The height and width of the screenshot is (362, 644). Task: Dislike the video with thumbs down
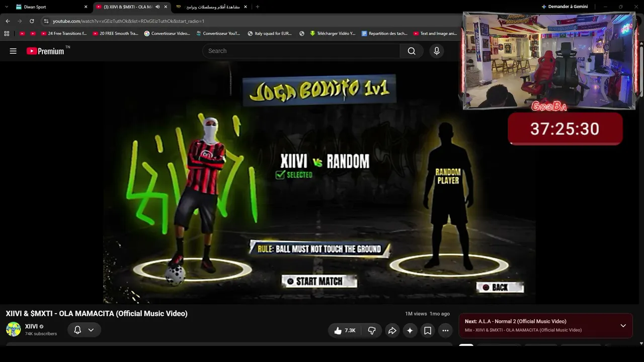click(x=372, y=330)
